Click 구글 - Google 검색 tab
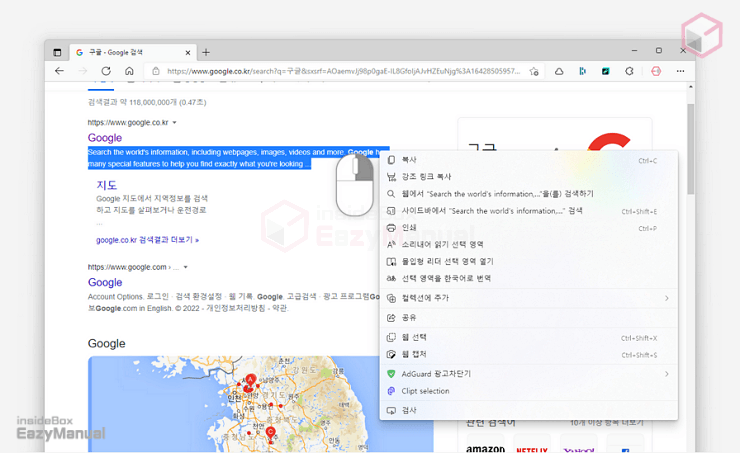This screenshot has height=453, width=740. 132,52
